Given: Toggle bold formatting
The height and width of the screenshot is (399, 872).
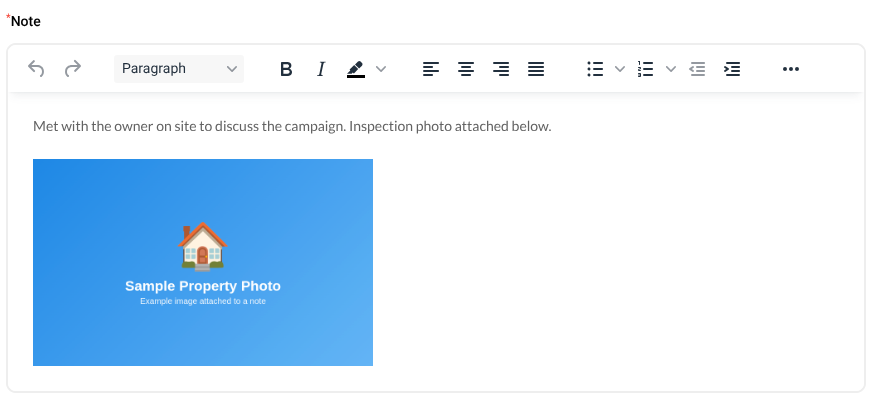Looking at the screenshot, I should point(286,69).
